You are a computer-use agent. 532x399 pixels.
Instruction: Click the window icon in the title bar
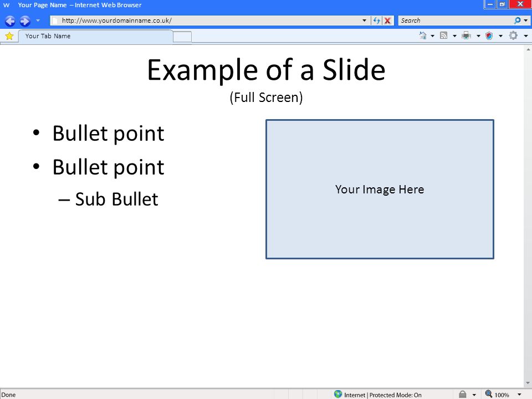pyautogui.click(x=7, y=5)
